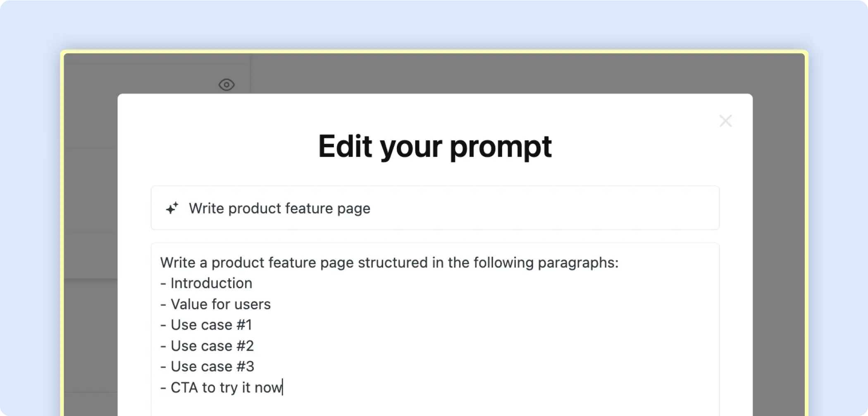
Task: Click the empty space below the CTA line
Action: point(434,405)
